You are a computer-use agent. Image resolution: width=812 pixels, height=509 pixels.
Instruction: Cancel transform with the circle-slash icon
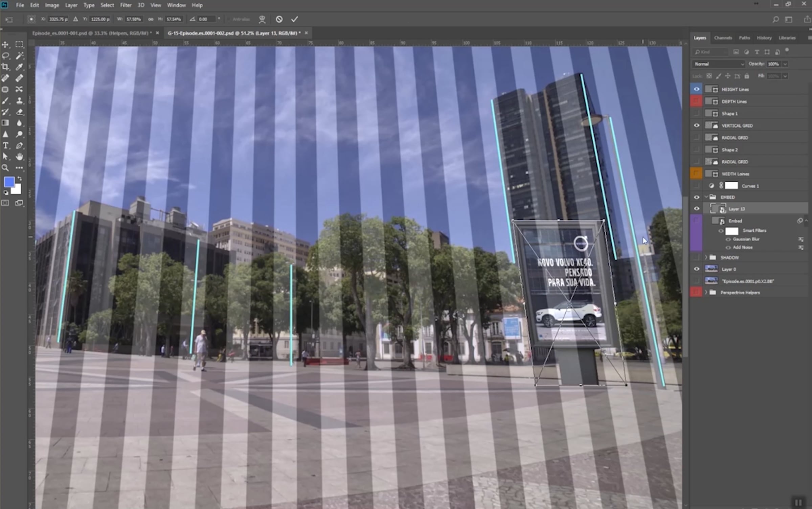click(279, 19)
